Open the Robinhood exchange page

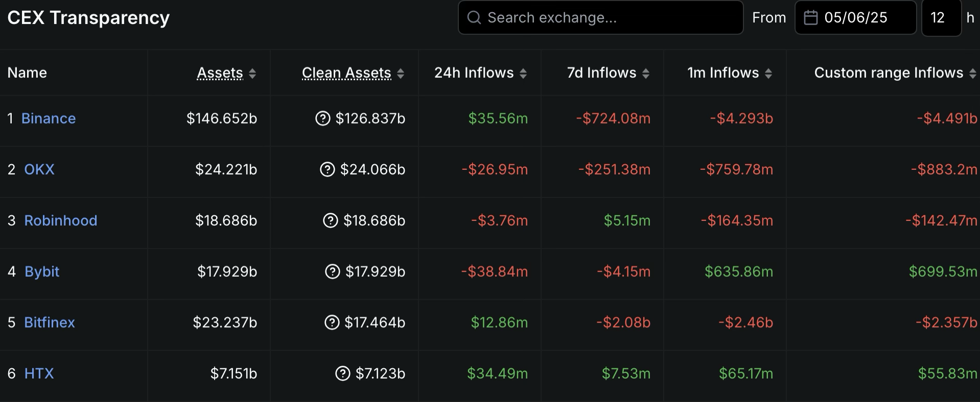[60, 220]
